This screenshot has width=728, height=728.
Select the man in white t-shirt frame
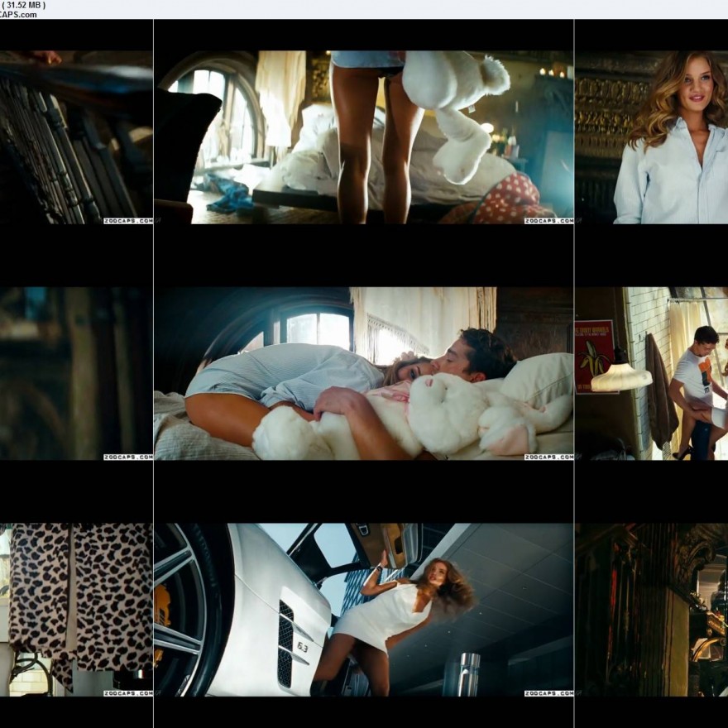click(x=651, y=372)
